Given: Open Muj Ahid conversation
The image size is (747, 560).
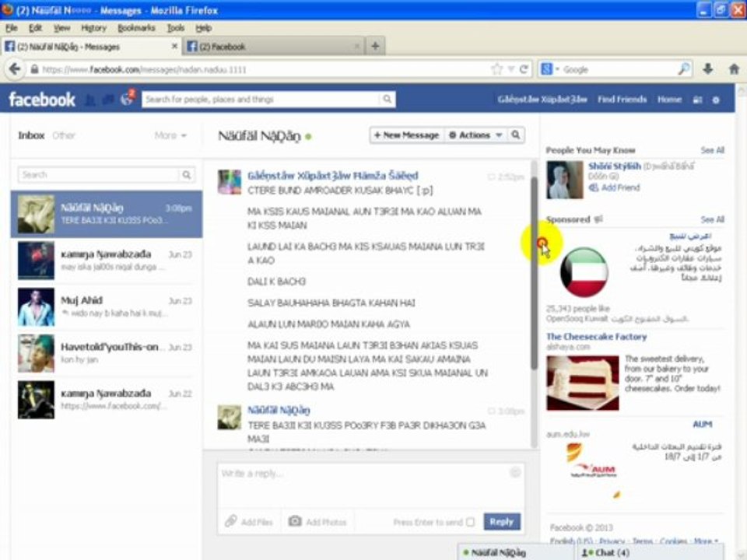Looking at the screenshot, I should [107, 306].
